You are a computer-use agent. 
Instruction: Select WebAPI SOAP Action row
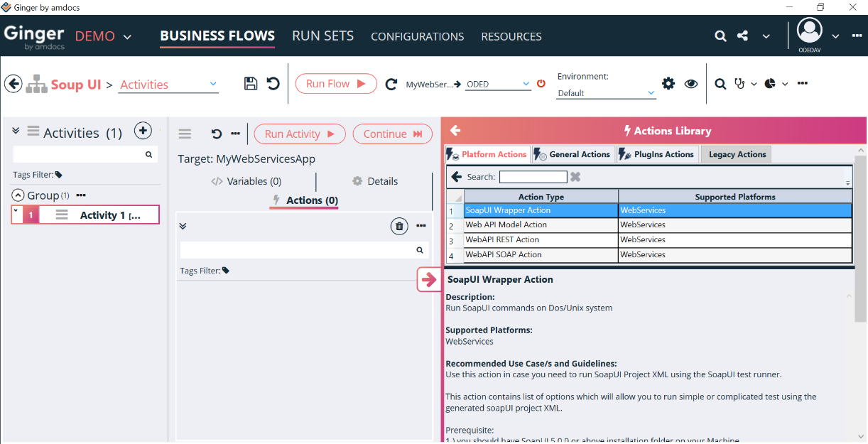649,255
